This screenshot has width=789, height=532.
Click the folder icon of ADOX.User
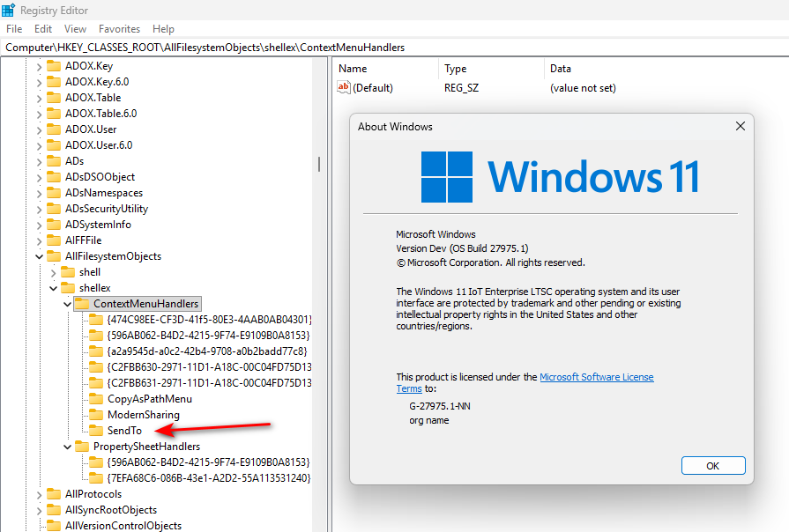54,129
